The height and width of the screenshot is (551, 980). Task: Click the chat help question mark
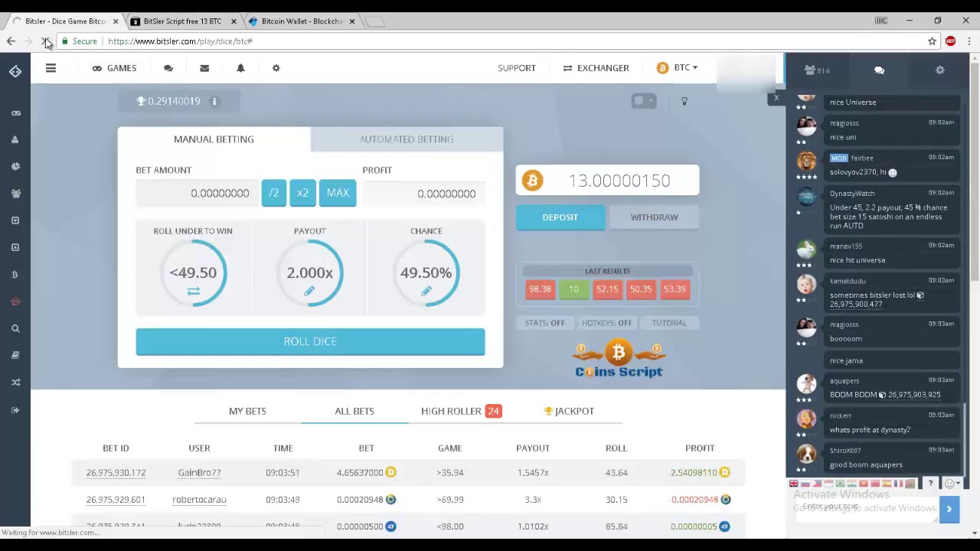tap(930, 484)
